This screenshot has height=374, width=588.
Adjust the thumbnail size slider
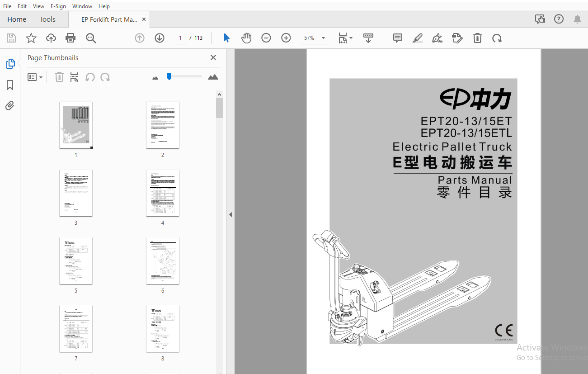tap(169, 77)
